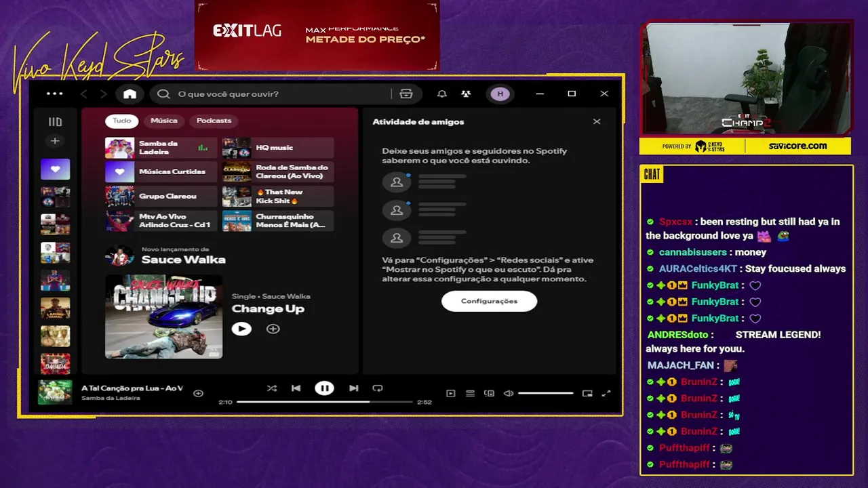The image size is (868, 488).
Task: Add Change Up to library
Action: click(273, 329)
